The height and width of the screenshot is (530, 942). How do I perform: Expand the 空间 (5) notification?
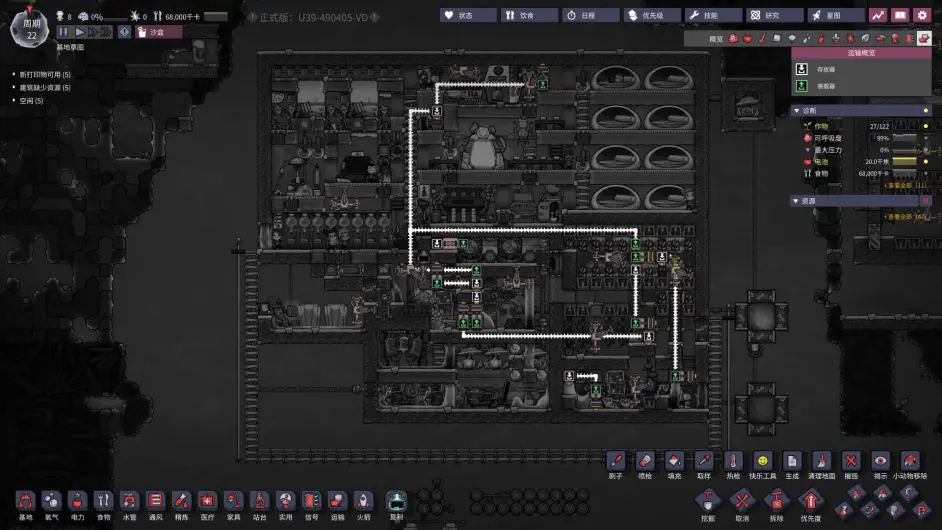31,101
